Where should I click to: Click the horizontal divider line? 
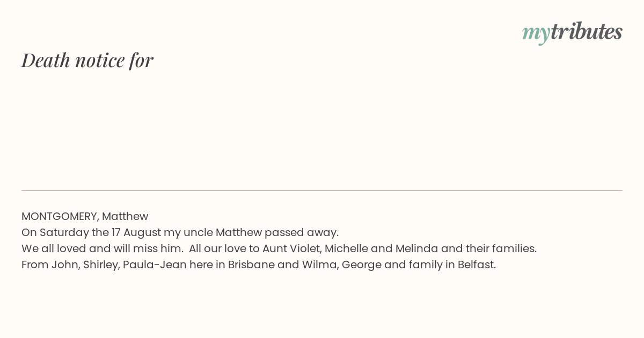pos(322,190)
